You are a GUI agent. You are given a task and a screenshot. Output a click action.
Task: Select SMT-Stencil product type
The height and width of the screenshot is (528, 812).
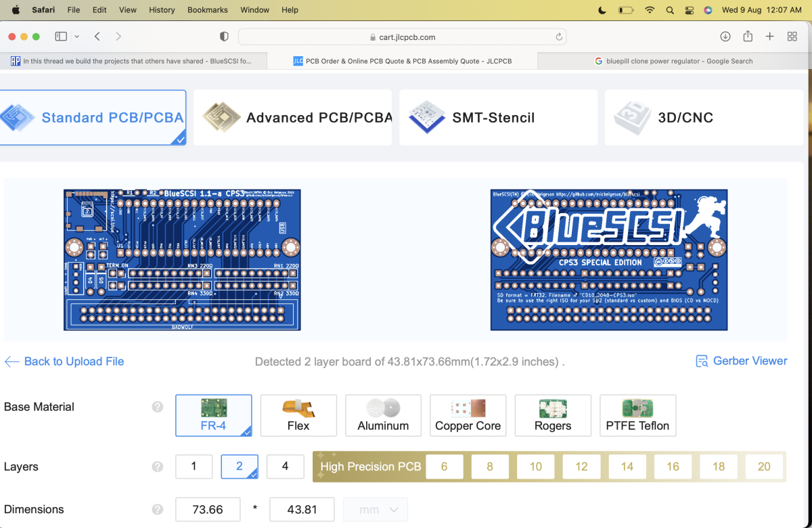click(x=498, y=118)
